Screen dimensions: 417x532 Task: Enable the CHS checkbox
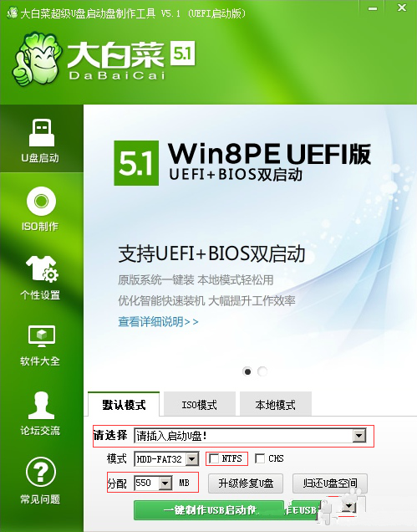pyautogui.click(x=260, y=458)
